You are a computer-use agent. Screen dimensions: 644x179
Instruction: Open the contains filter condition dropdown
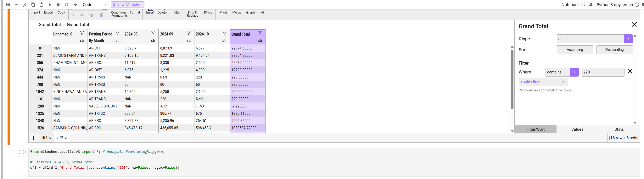tap(562, 72)
